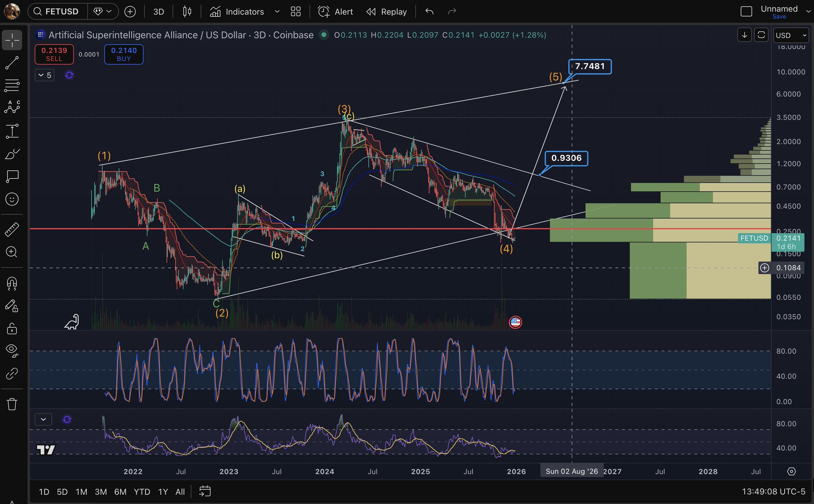
Task: Open the Fibonacci tools in the sidebar
Action: pos(12,85)
